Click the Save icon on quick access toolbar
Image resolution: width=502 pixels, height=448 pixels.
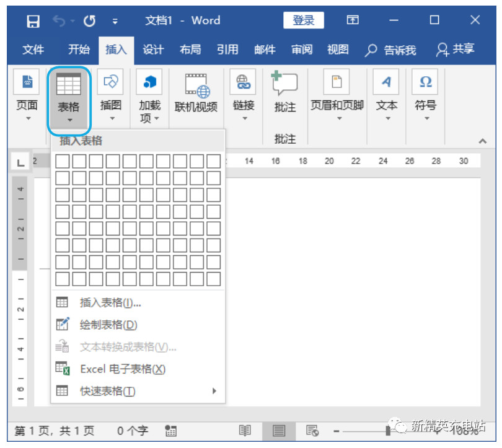coord(33,20)
